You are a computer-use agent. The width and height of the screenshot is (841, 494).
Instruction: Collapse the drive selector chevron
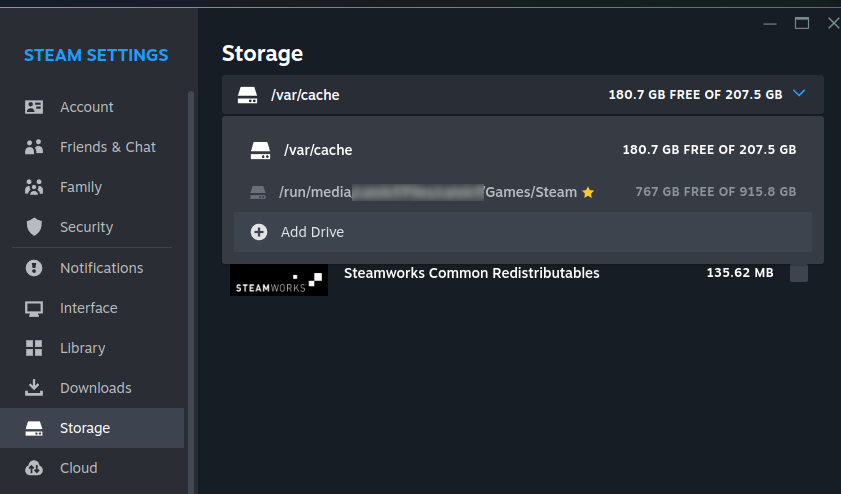(798, 94)
